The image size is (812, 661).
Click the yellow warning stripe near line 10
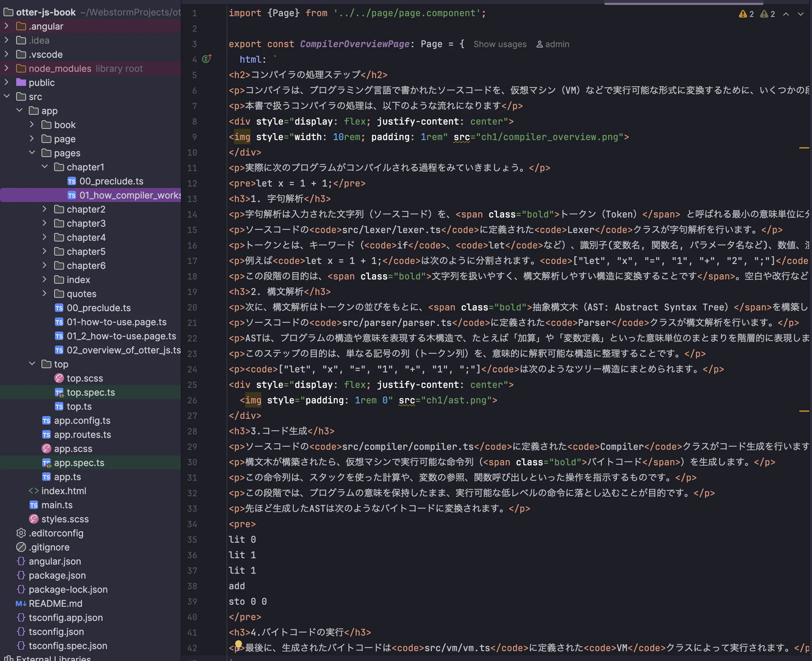[x=804, y=148]
